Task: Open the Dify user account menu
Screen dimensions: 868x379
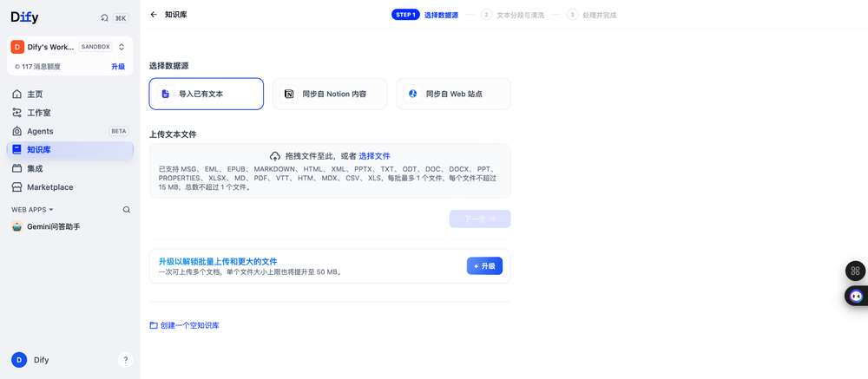Action: (x=30, y=360)
